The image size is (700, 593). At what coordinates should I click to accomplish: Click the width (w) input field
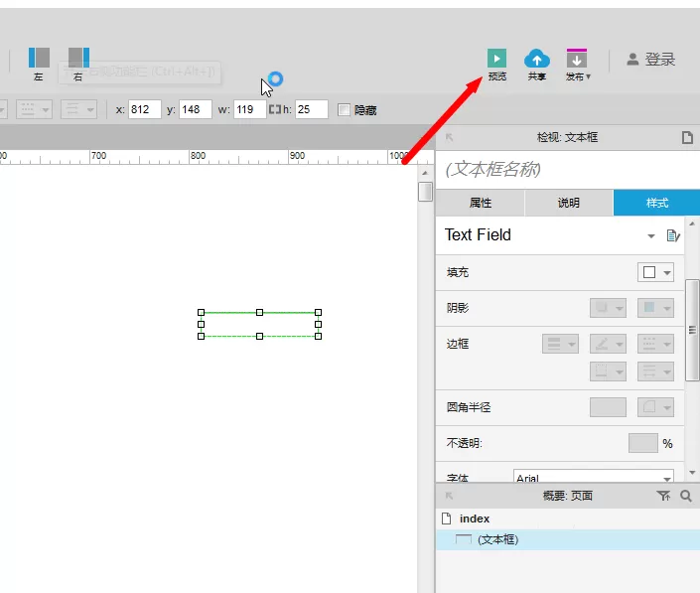click(x=249, y=109)
